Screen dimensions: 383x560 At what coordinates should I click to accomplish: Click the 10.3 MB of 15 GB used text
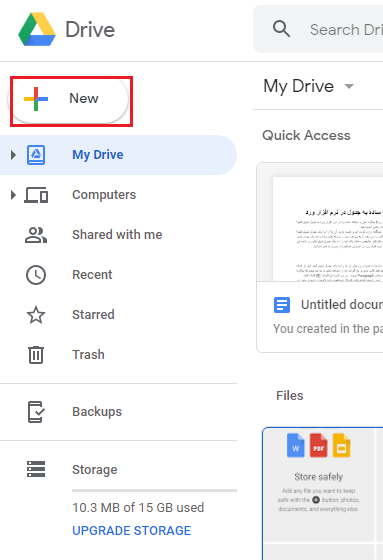pos(138,508)
